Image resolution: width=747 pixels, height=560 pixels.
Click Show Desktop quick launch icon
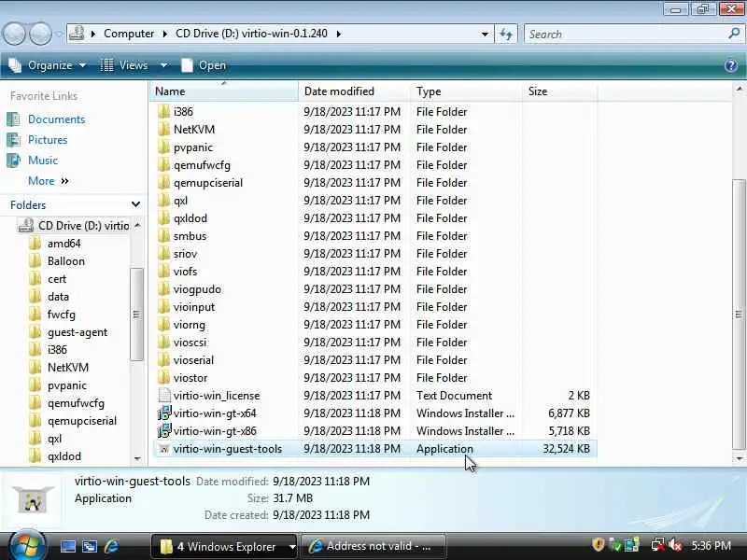67,546
